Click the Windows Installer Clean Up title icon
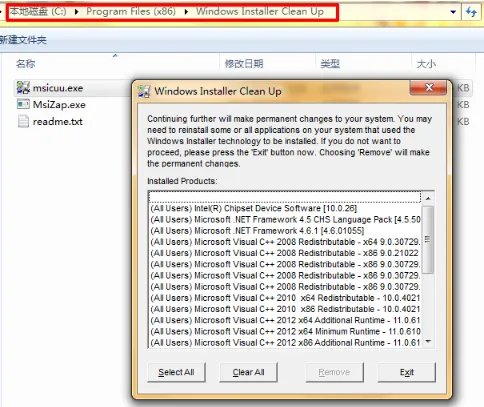 144,91
